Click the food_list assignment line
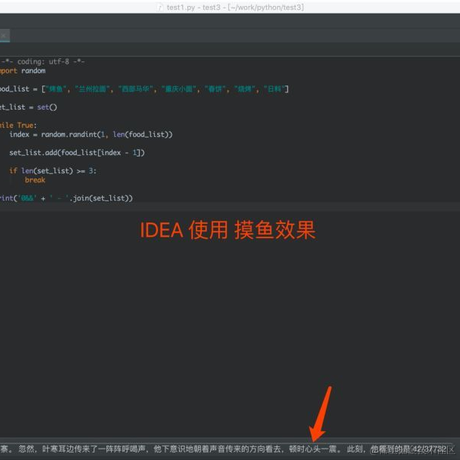Image resolution: width=460 pixels, height=460 pixels. [144, 89]
